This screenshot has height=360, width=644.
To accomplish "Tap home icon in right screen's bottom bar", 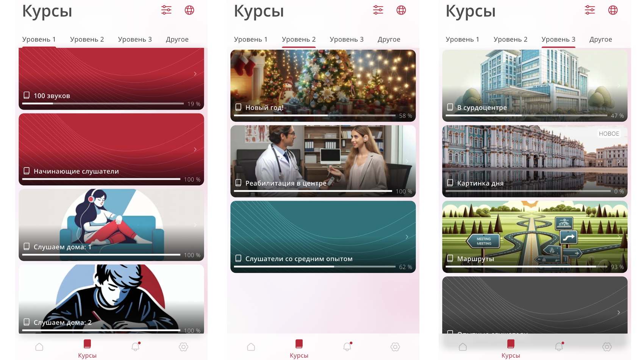I will pyautogui.click(x=463, y=347).
